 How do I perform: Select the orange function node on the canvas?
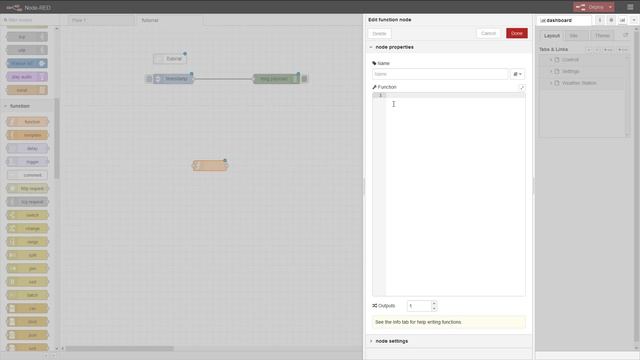tap(210, 166)
